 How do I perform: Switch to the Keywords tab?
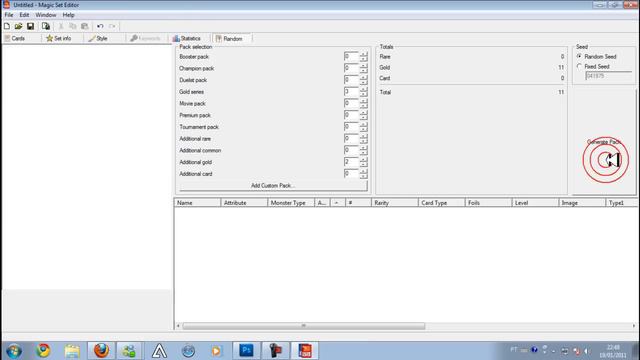click(x=147, y=38)
